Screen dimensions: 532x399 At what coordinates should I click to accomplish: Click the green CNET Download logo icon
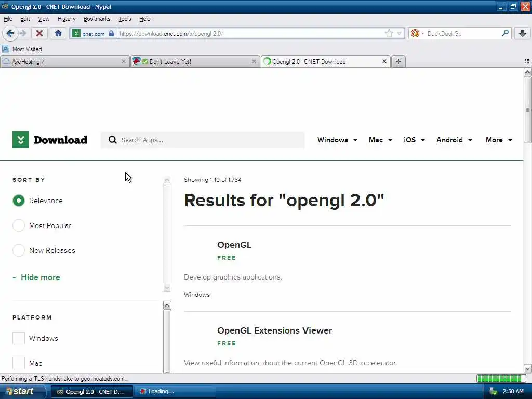[x=21, y=140]
